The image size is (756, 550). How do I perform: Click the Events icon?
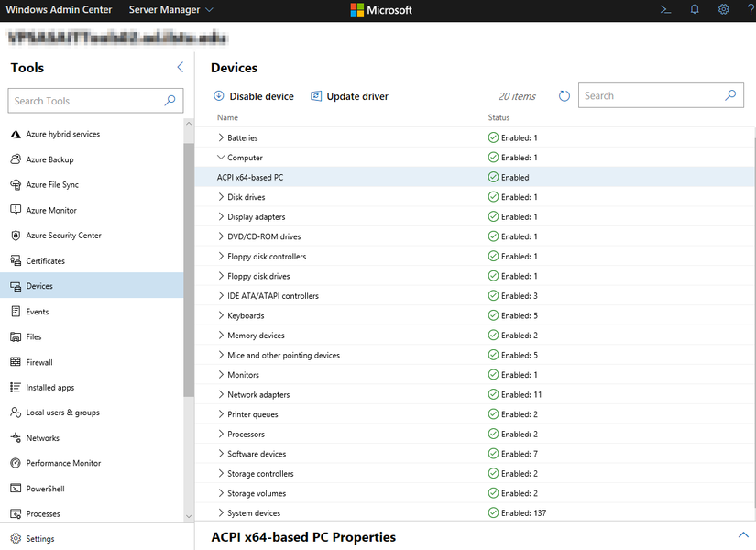pyautogui.click(x=16, y=311)
